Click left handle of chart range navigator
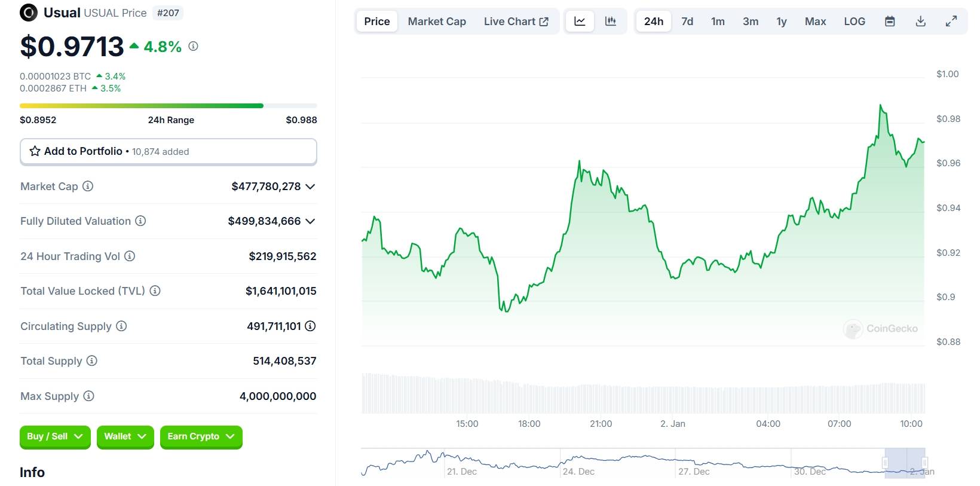 point(885,463)
